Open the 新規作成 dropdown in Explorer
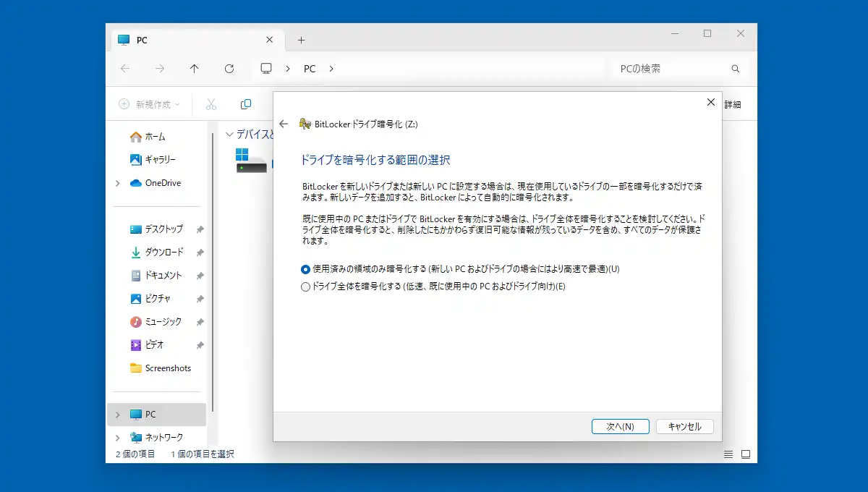The width and height of the screenshot is (868, 492). click(149, 104)
